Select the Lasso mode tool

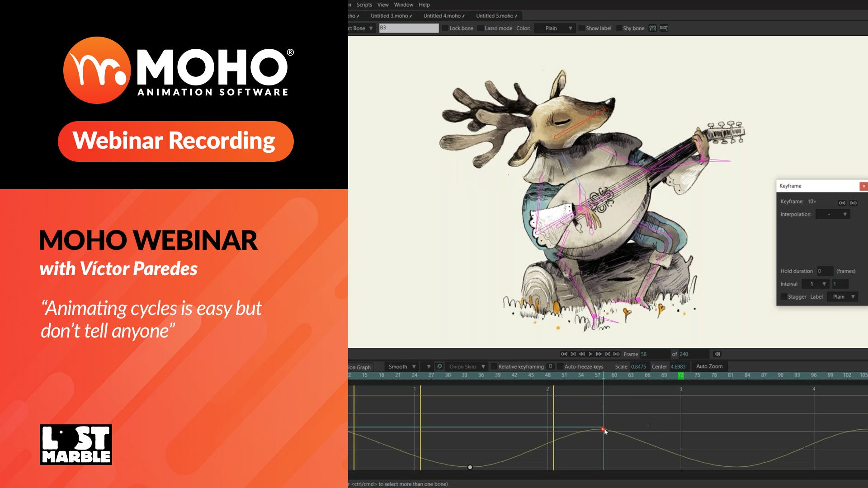[x=481, y=28]
